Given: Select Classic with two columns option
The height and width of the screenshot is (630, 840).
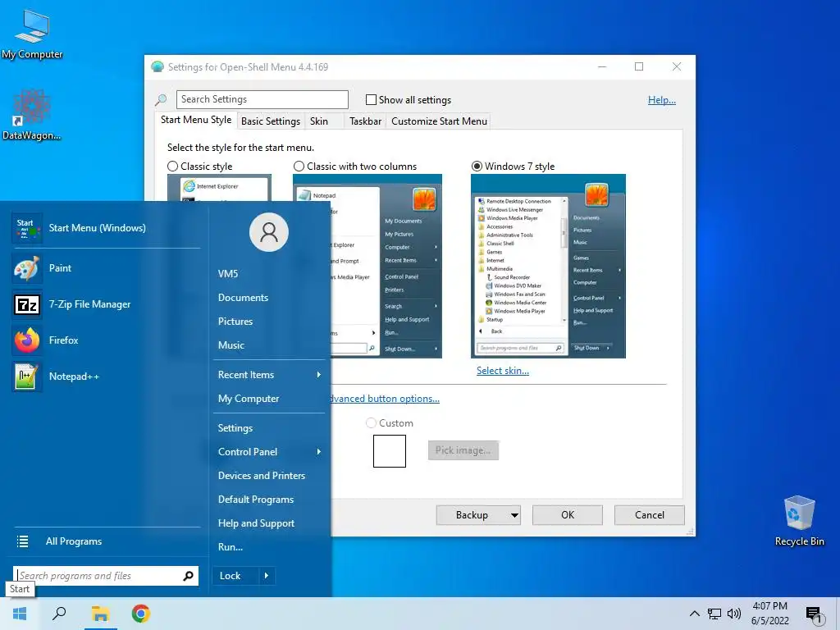Looking at the screenshot, I should (299, 167).
